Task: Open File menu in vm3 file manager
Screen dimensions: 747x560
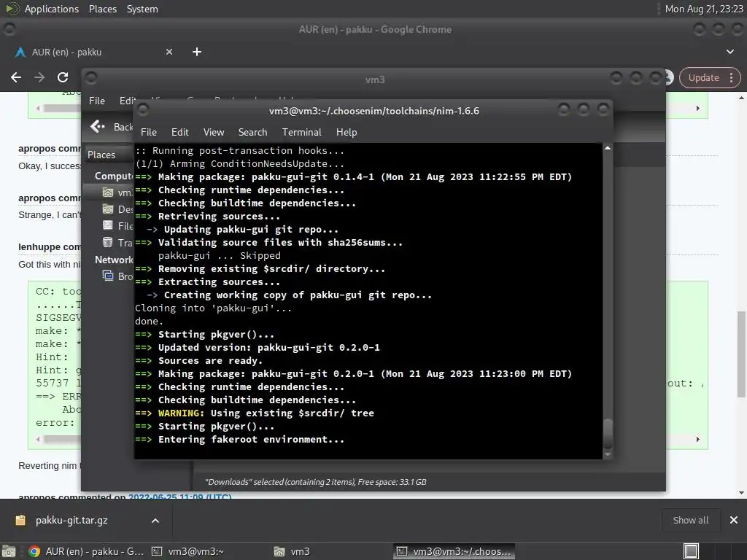Action: click(97, 101)
